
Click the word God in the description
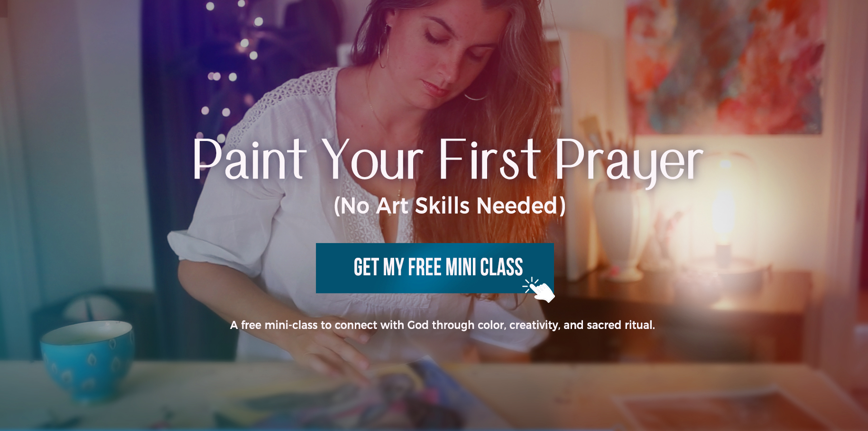[418, 325]
